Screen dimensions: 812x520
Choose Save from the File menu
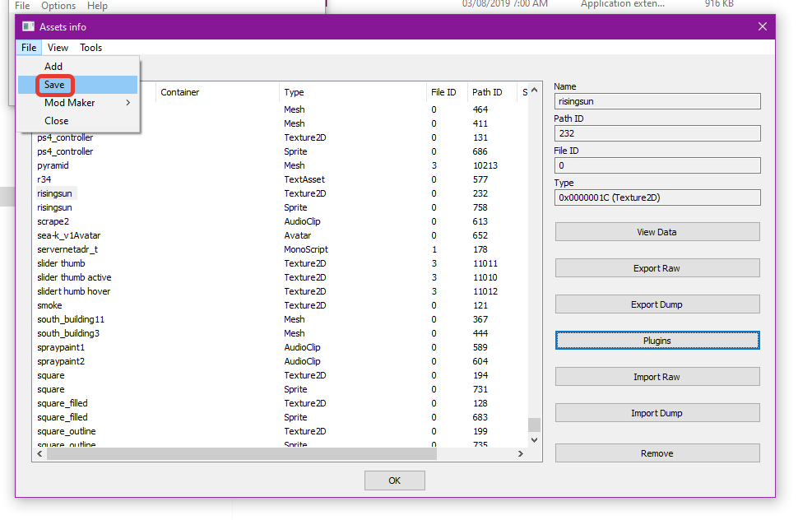click(77, 85)
